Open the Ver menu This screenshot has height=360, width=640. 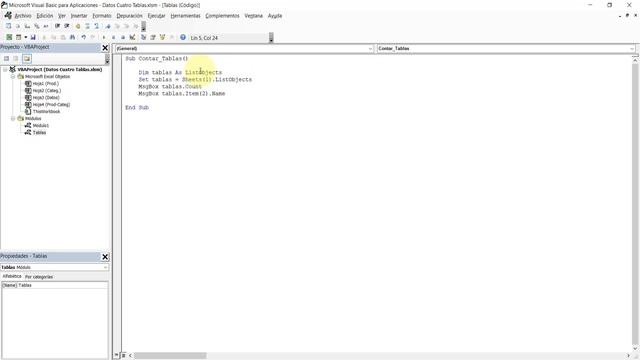62,16
